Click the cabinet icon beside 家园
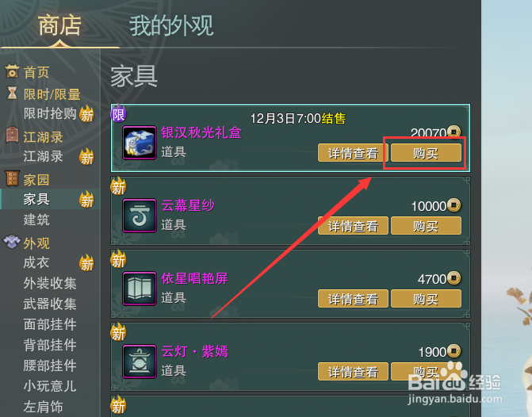The image size is (532, 417). [x=12, y=179]
